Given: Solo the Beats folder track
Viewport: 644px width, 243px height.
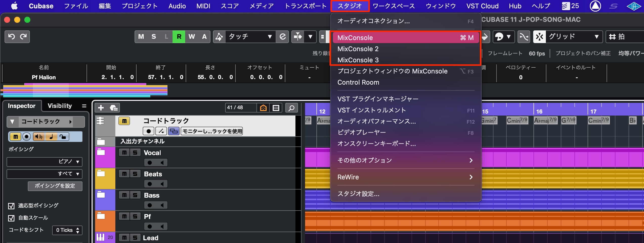Looking at the screenshot, I should pos(135,174).
